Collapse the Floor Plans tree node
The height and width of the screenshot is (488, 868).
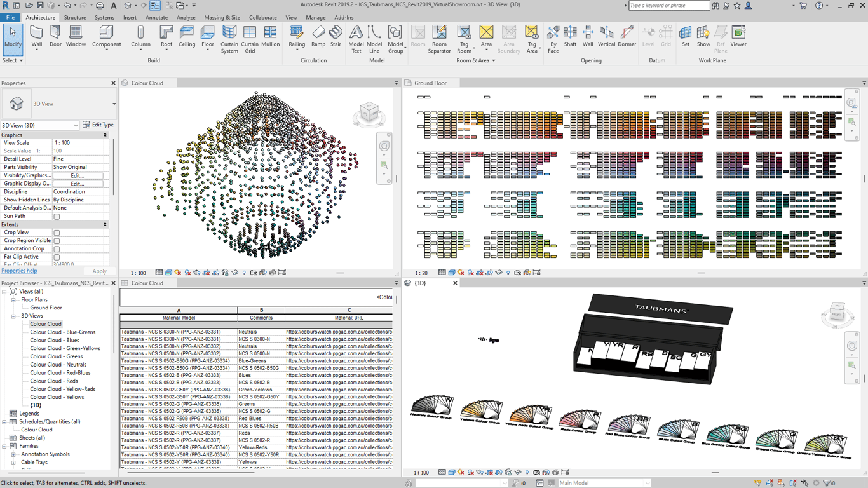coord(13,300)
